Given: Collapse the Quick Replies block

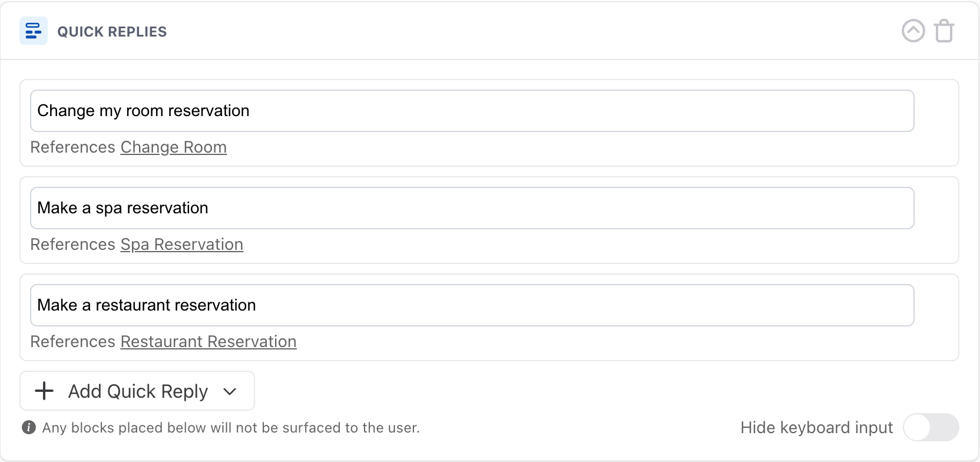Looking at the screenshot, I should click(913, 31).
